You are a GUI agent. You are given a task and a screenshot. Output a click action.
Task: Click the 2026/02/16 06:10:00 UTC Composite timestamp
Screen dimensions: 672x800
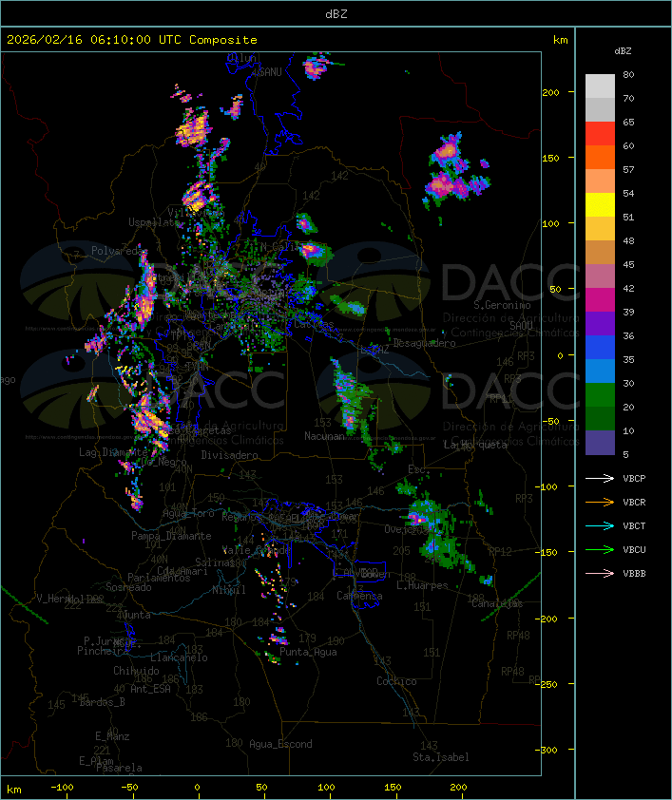[132, 39]
